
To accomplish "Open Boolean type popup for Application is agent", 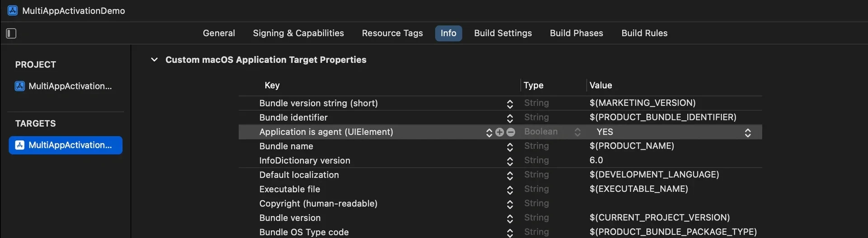I will pyautogui.click(x=577, y=132).
